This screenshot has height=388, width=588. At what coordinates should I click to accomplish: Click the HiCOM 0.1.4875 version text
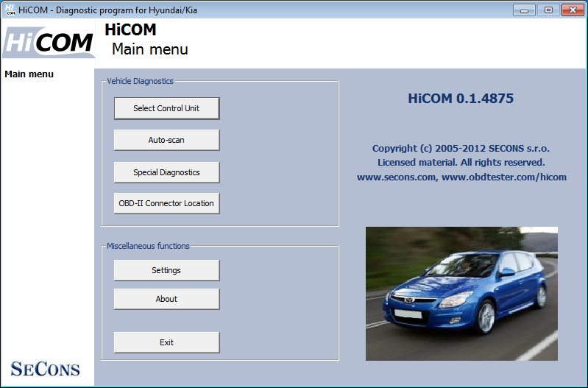[x=461, y=99]
